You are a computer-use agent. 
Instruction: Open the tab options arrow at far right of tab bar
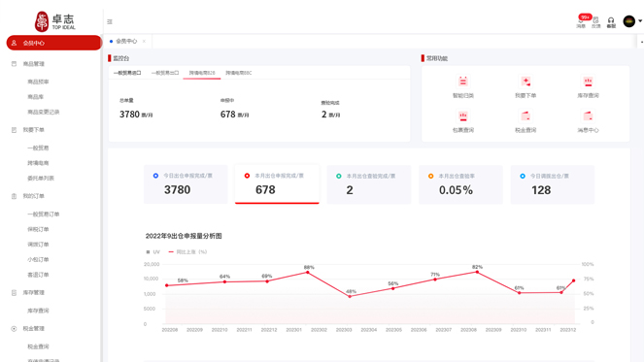pyautogui.click(x=641, y=42)
